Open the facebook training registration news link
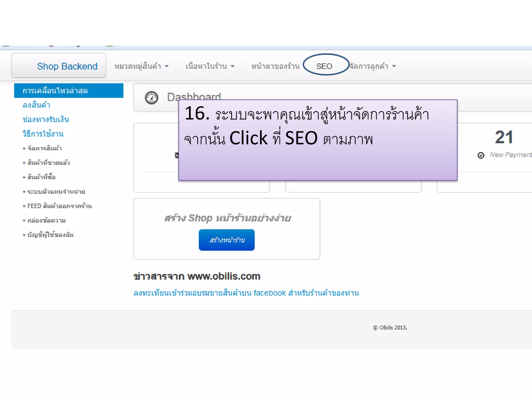The height and width of the screenshot is (399, 532). tap(246, 293)
